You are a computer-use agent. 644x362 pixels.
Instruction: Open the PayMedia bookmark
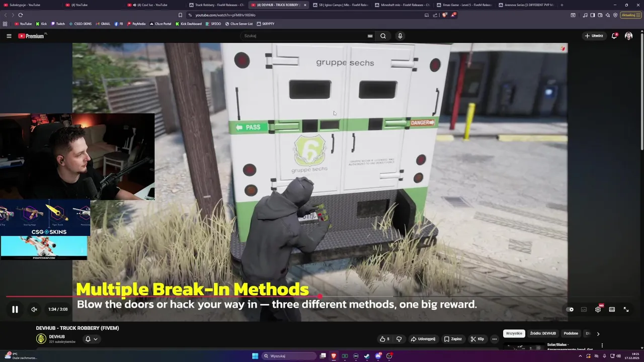(136, 24)
